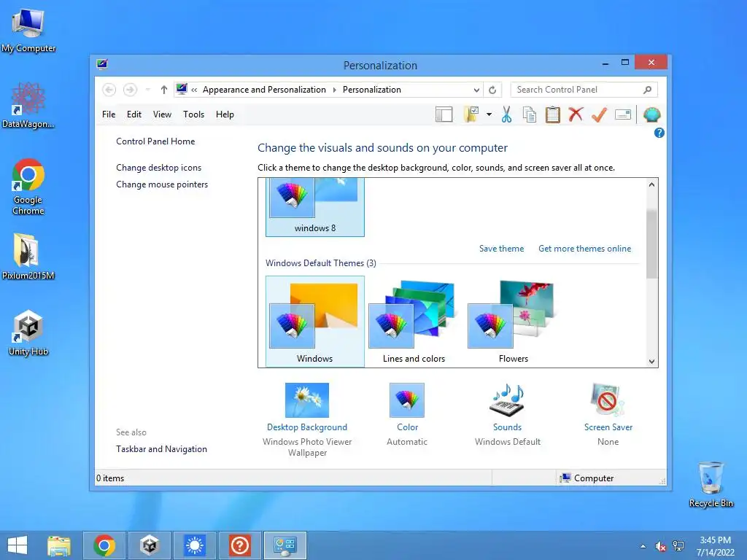Open Control Panel Home link
Image resolution: width=747 pixels, height=560 pixels.
pyautogui.click(x=155, y=141)
